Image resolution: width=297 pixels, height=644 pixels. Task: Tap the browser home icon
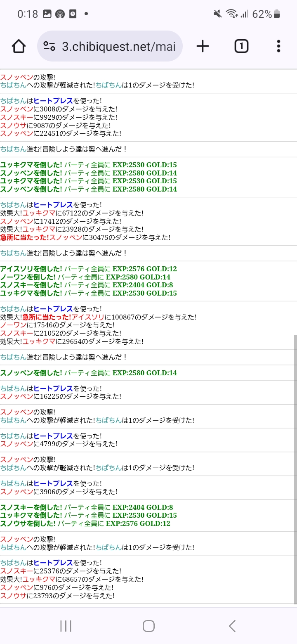19,46
